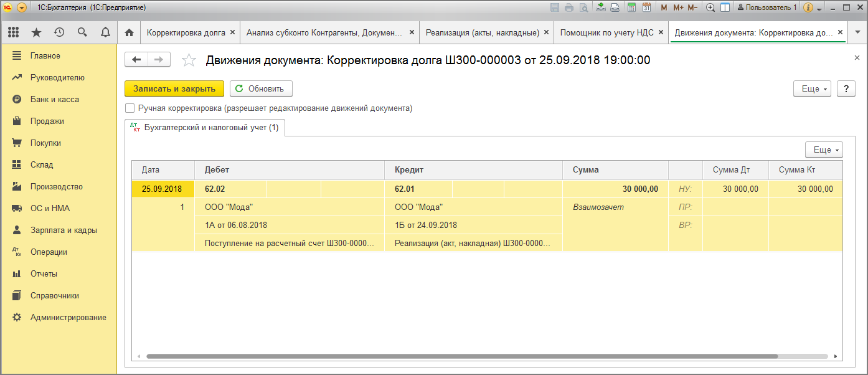Select Бухгалтерский и налоговый учет (1) tab
The image size is (868, 375).
pos(205,128)
